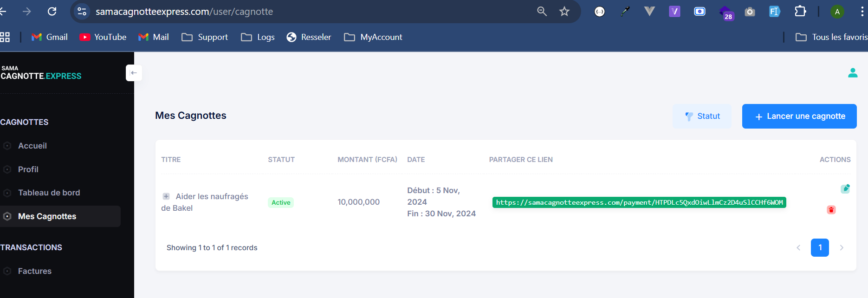The image size is (868, 298).
Task: Sort by the TITRE column header
Action: 171,160
